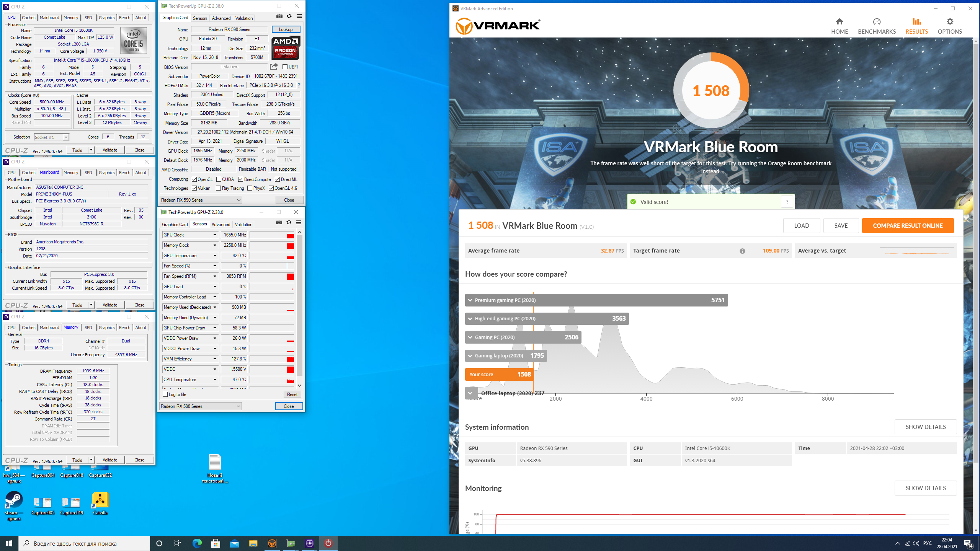
Task: Switch to VRMark taskbar icon
Action: click(272, 543)
